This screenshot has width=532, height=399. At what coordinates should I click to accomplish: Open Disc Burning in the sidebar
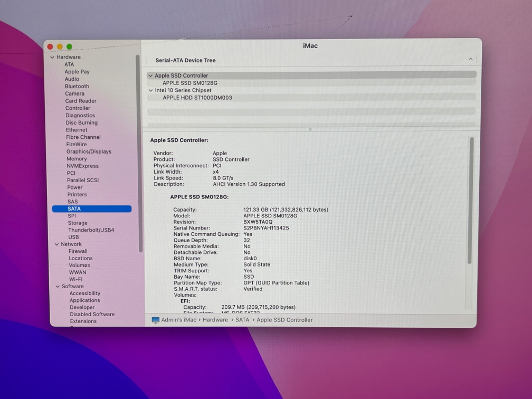tap(81, 123)
